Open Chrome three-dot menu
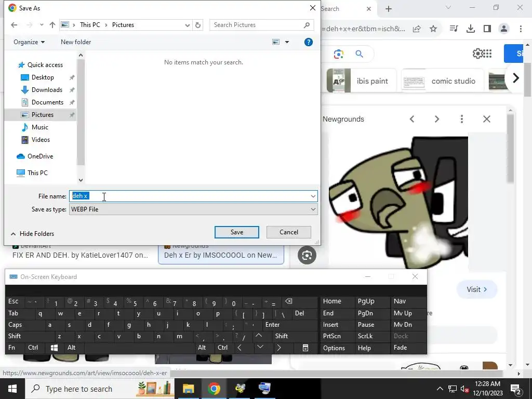 click(x=521, y=29)
